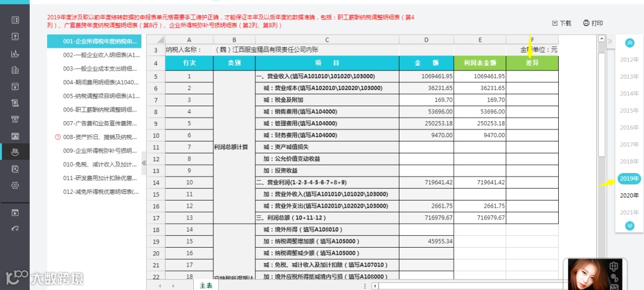This screenshot has width=644, height=290.
Task: Select year 2017年
Action: (x=630, y=144)
